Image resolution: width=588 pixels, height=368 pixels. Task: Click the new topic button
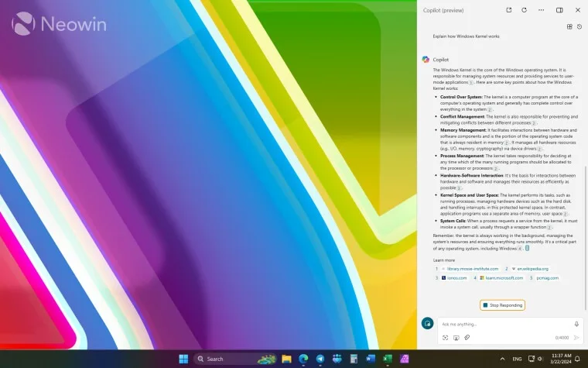point(428,323)
